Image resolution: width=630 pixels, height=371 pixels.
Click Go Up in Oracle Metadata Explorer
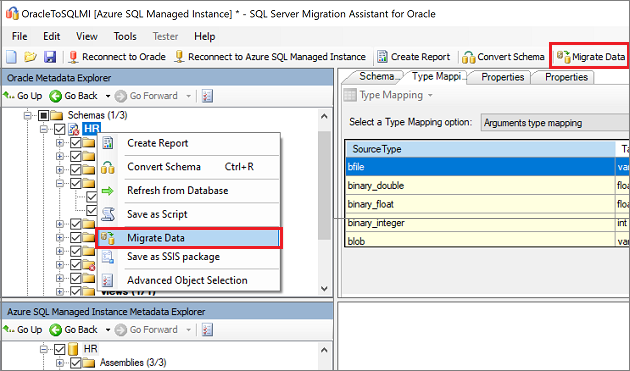tap(23, 96)
